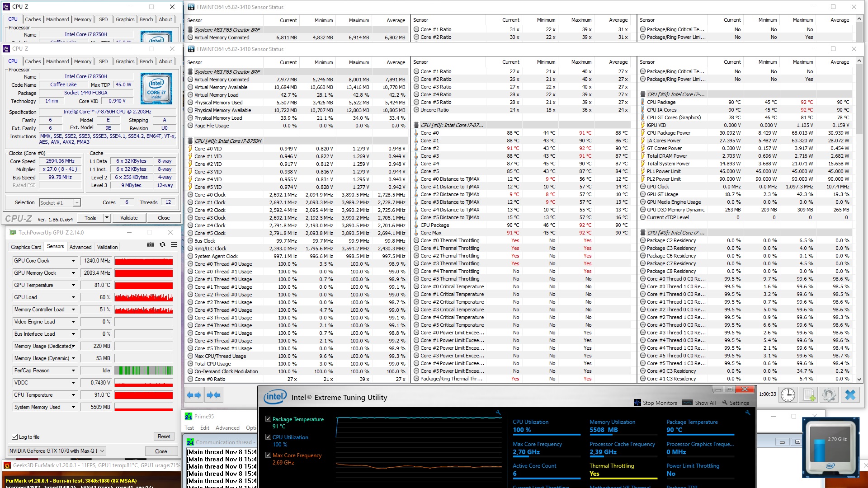Click Close button in CPU-Z
Image resolution: width=868 pixels, height=488 pixels.
164,218
